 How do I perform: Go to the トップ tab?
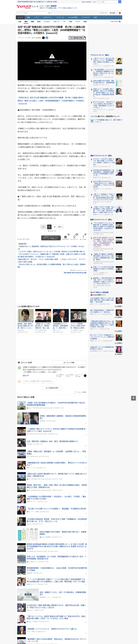[x=20, y=17]
